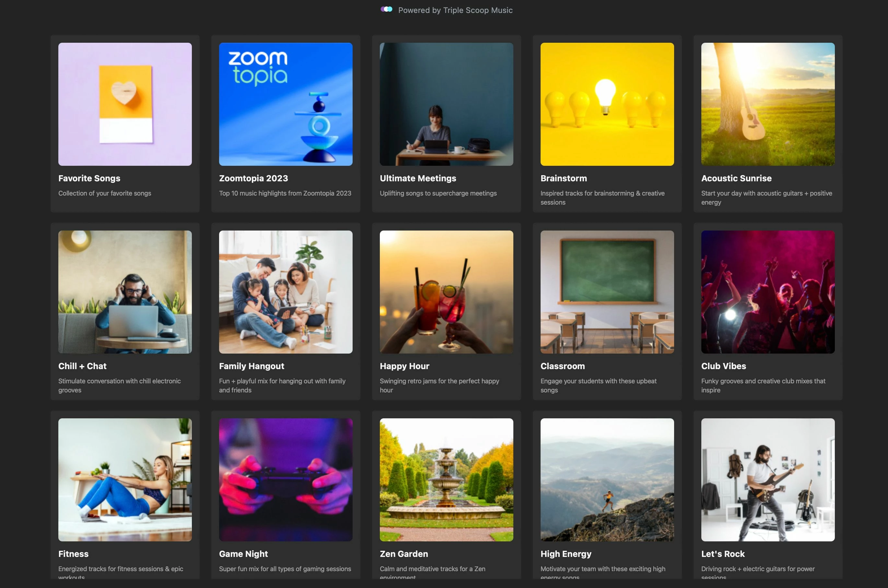Image resolution: width=888 pixels, height=588 pixels.
Task: Open the Let's Rock guitarist thumbnail
Action: [x=767, y=480]
